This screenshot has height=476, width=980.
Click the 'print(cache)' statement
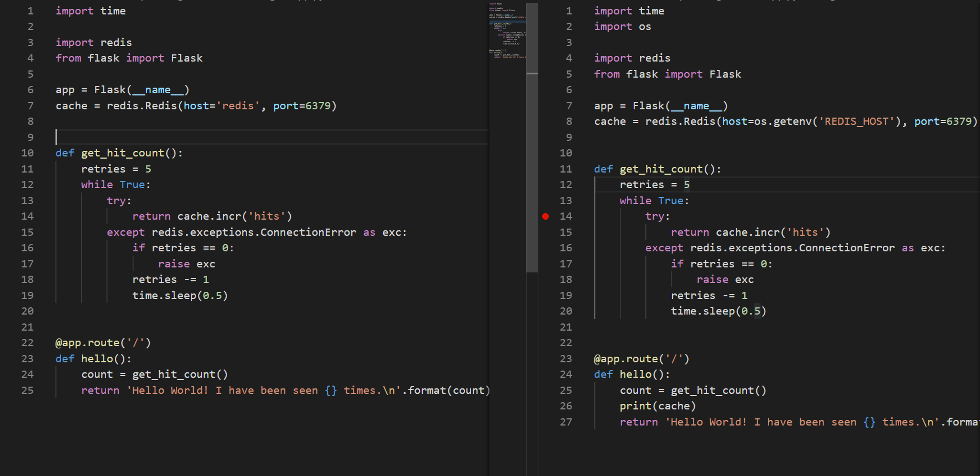658,406
